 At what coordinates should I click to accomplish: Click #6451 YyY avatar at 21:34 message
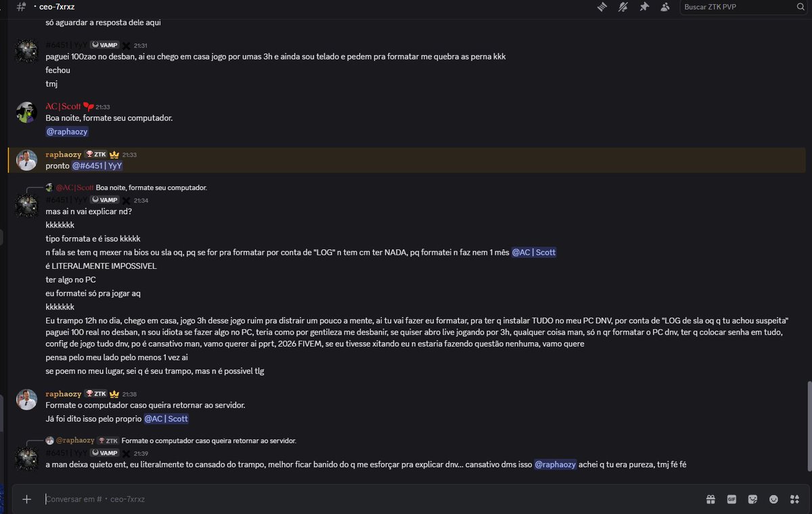pyautogui.click(x=26, y=206)
